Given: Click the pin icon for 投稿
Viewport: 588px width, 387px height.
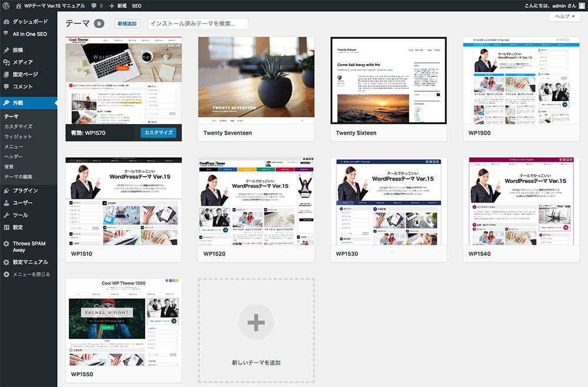Looking at the screenshot, I should 6,50.
